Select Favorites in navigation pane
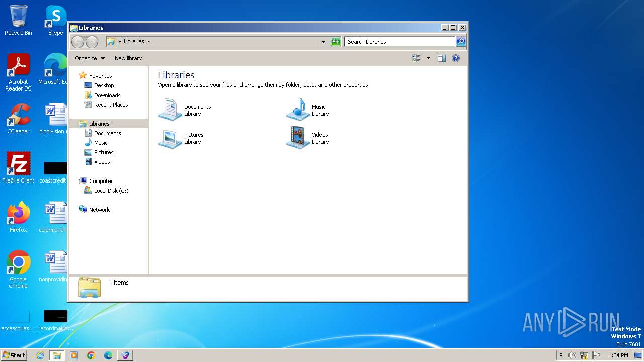Viewport: 644px width, 362px height. 100,76
